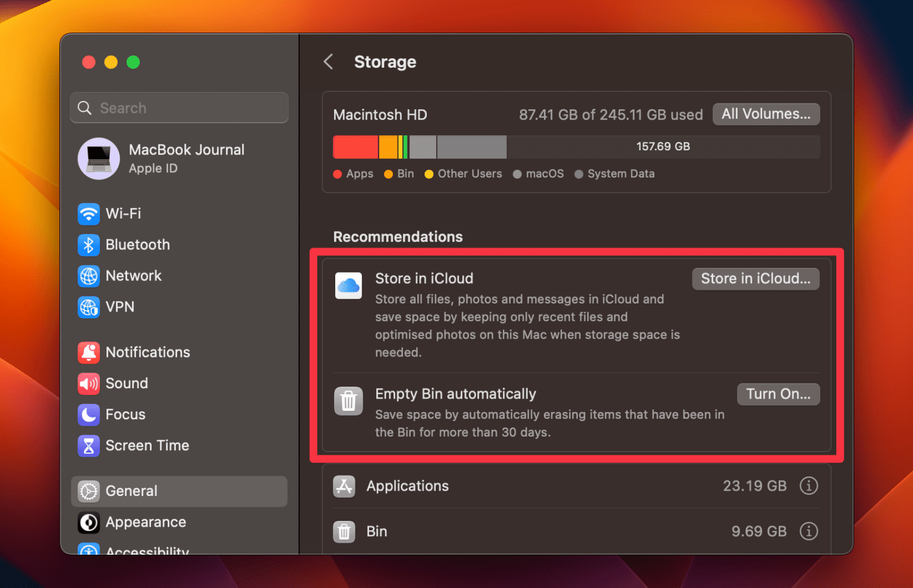Turn on Empty Bin automatically
This screenshot has height=588, width=913.
778,394
